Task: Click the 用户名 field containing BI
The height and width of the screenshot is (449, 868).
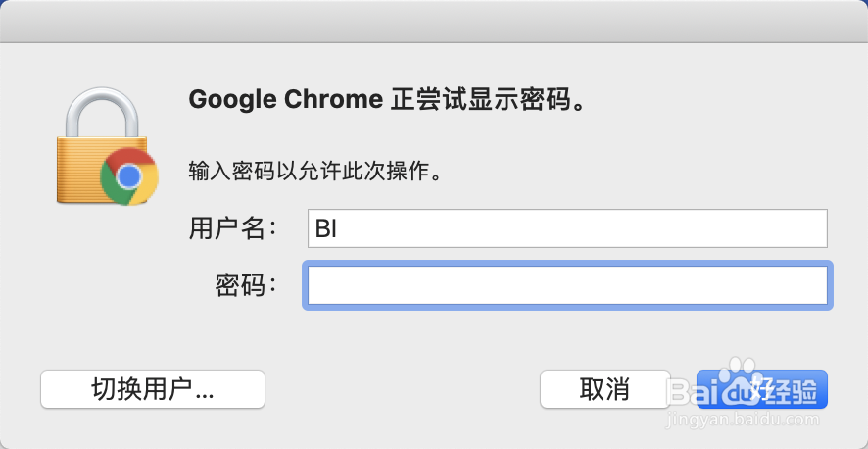Action: coord(567,228)
